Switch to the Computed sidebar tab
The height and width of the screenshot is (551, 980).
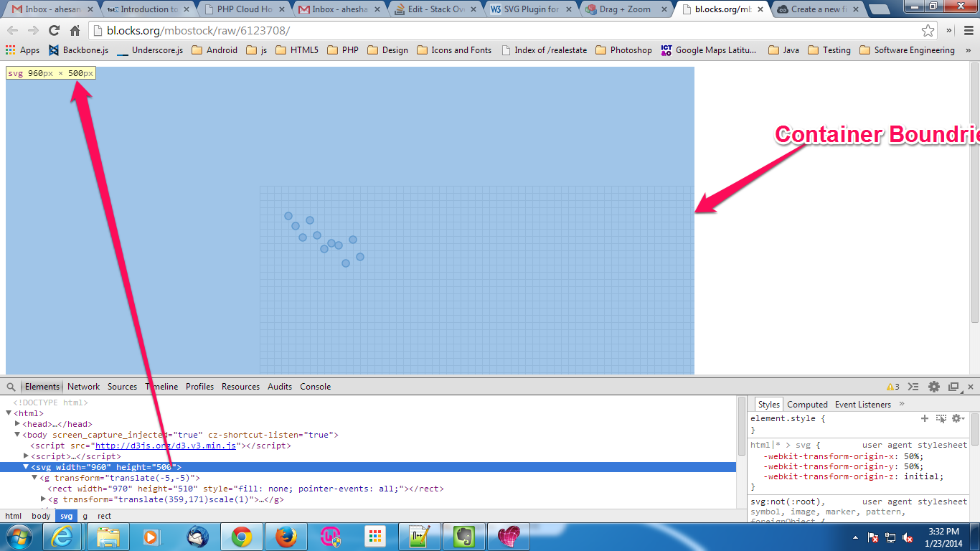[x=807, y=405]
